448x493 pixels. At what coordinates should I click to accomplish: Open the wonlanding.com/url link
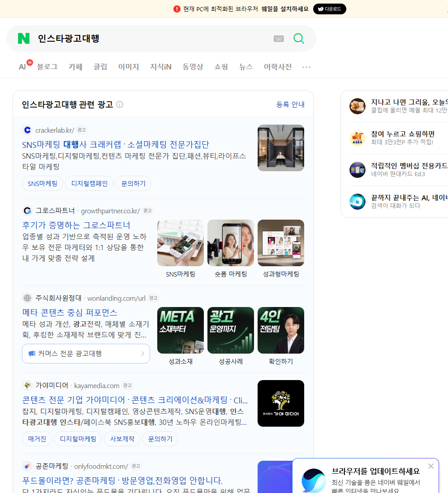pos(116,298)
